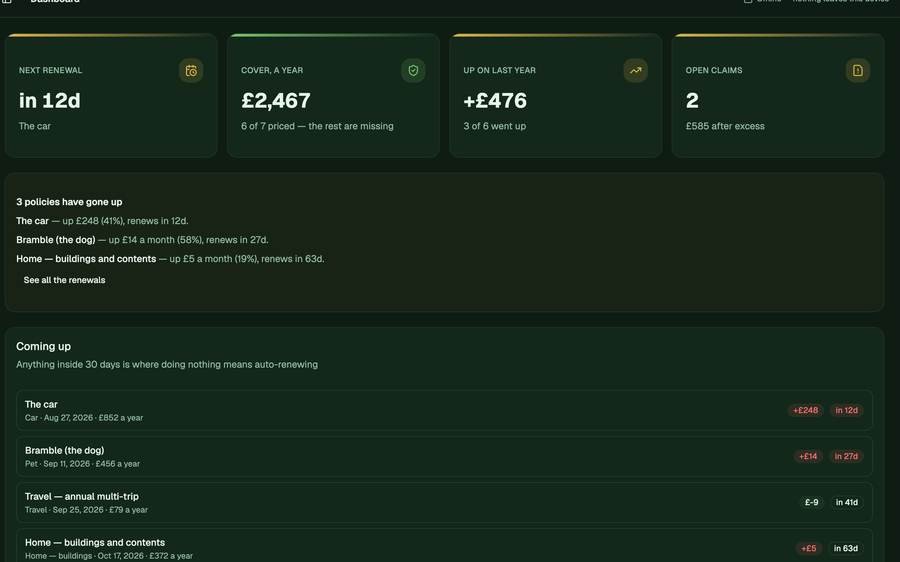Select 'in 12d' value on Next Renewal card

click(x=50, y=100)
